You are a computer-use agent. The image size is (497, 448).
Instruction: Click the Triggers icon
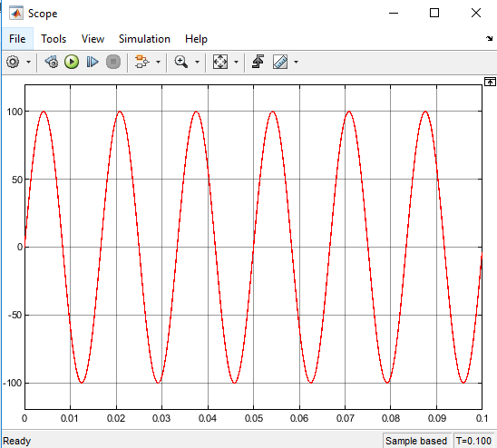258,62
